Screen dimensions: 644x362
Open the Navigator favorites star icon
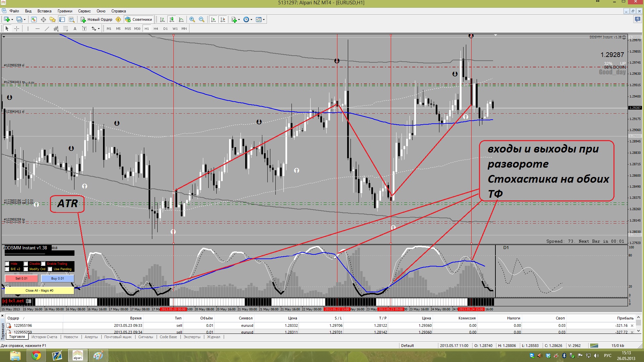click(53, 19)
